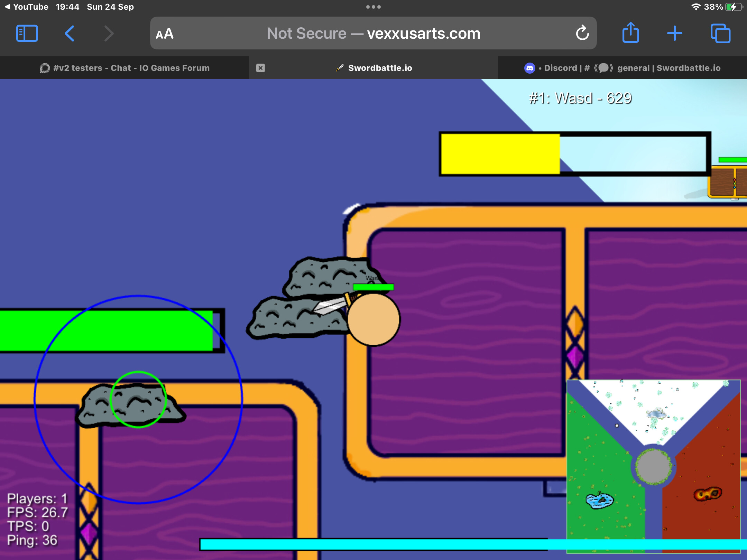The height and width of the screenshot is (560, 747).
Task: Open the AA reader text options
Action: click(x=165, y=34)
